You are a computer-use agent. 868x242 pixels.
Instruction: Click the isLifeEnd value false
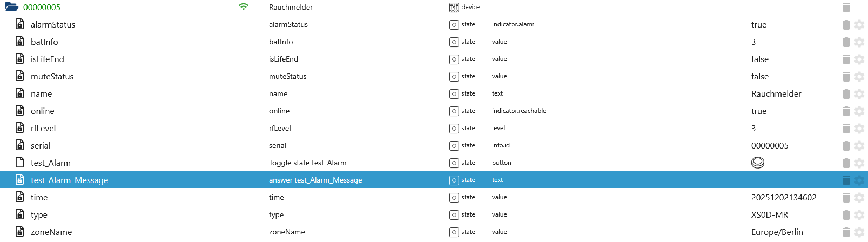tap(760, 59)
